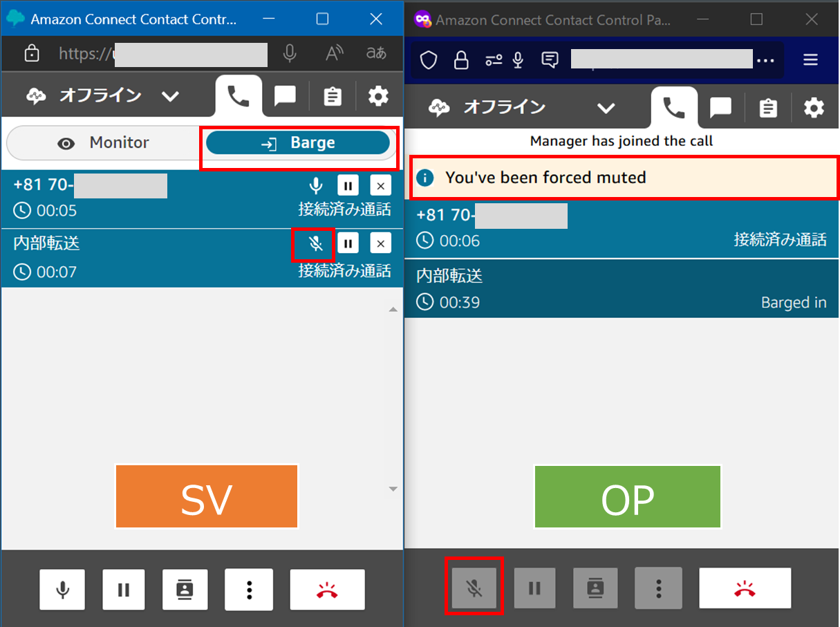Select the 内部転送 Barged in row in OP window

tap(621, 289)
